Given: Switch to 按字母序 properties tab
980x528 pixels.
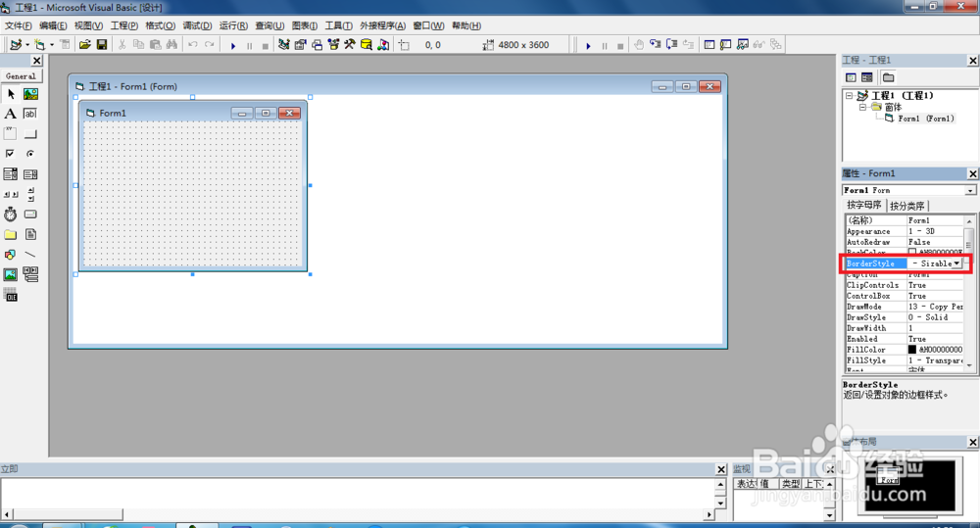Looking at the screenshot, I should [863, 205].
